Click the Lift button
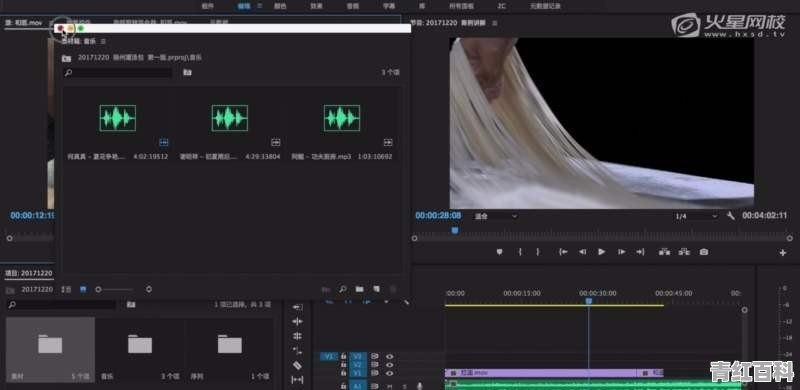This screenshot has width=800, height=390. (664, 252)
